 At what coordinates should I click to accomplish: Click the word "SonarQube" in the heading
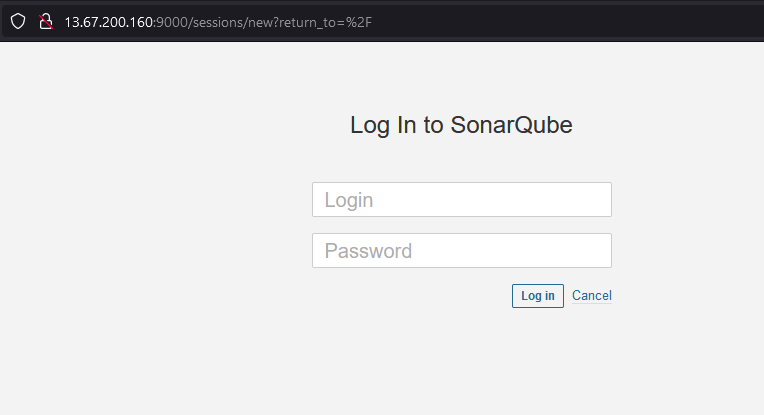[510, 125]
